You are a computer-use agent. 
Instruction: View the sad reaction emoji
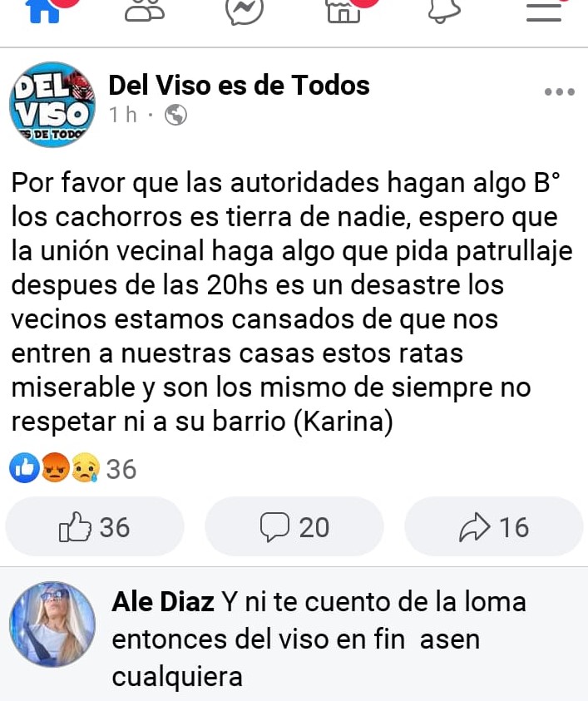pyautogui.click(x=86, y=468)
